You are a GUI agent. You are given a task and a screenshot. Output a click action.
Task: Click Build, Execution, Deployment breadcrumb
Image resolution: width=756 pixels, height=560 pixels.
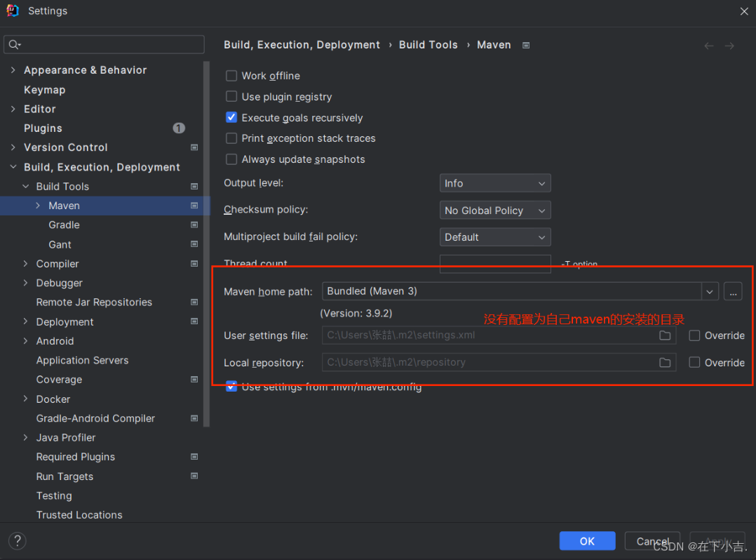(302, 45)
